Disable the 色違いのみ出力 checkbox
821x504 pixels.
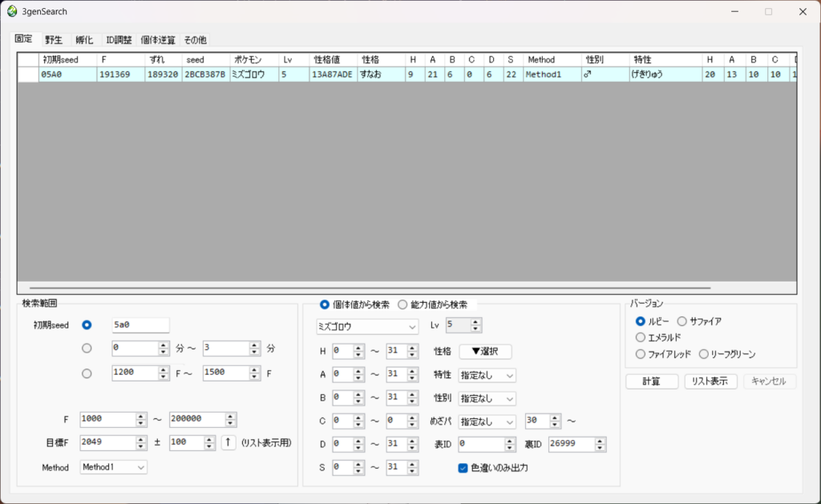point(463,466)
